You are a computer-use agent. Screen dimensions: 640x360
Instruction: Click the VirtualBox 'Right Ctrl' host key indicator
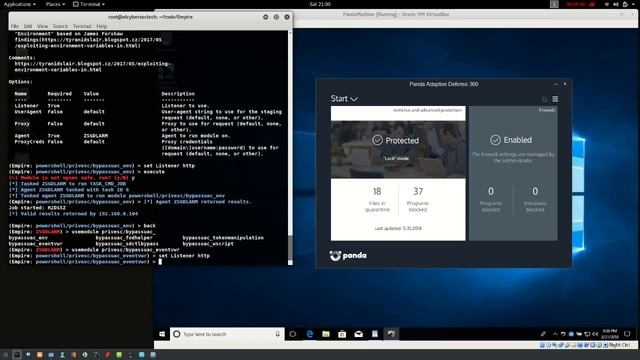pyautogui.click(x=620, y=345)
